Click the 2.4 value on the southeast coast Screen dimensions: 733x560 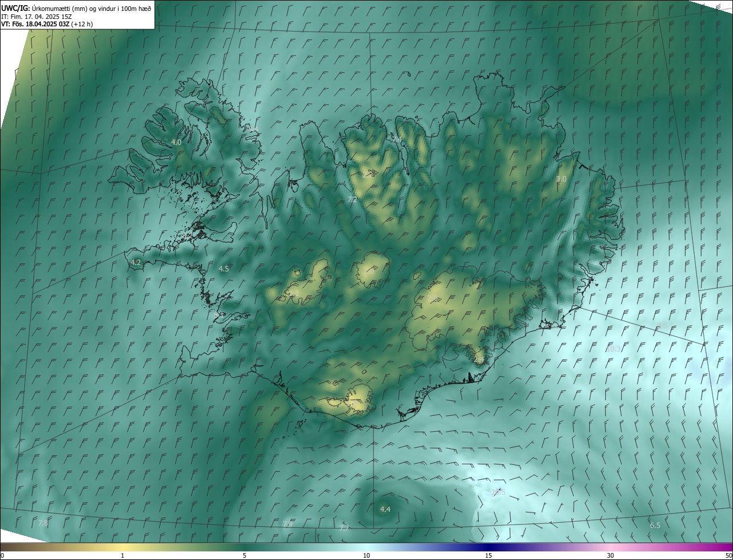(x=479, y=359)
